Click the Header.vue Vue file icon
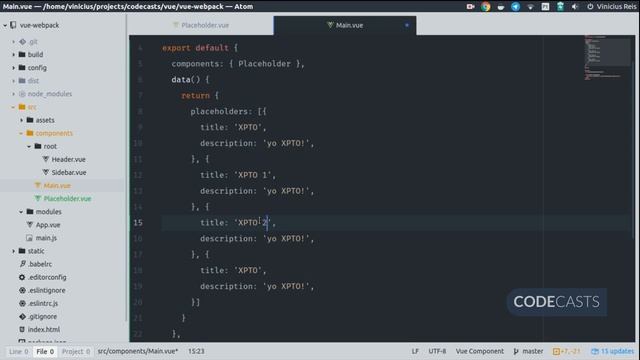This screenshot has width=640, height=360. (x=46, y=159)
